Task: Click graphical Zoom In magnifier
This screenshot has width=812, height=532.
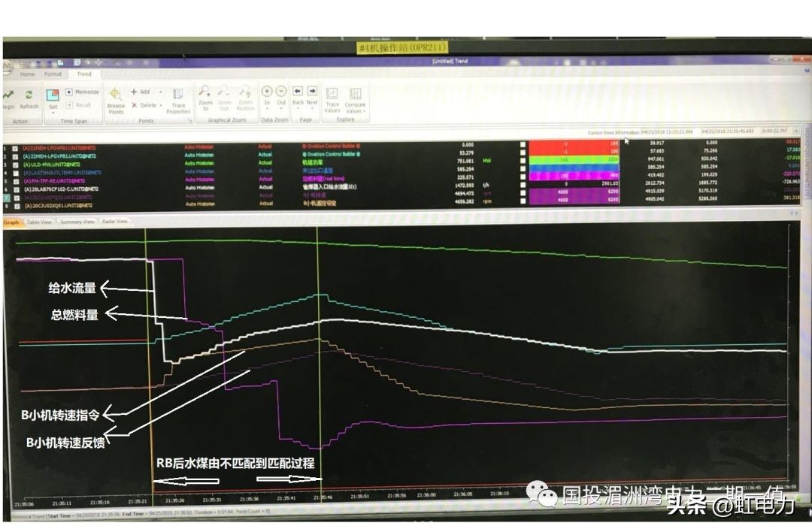Action: point(205,98)
